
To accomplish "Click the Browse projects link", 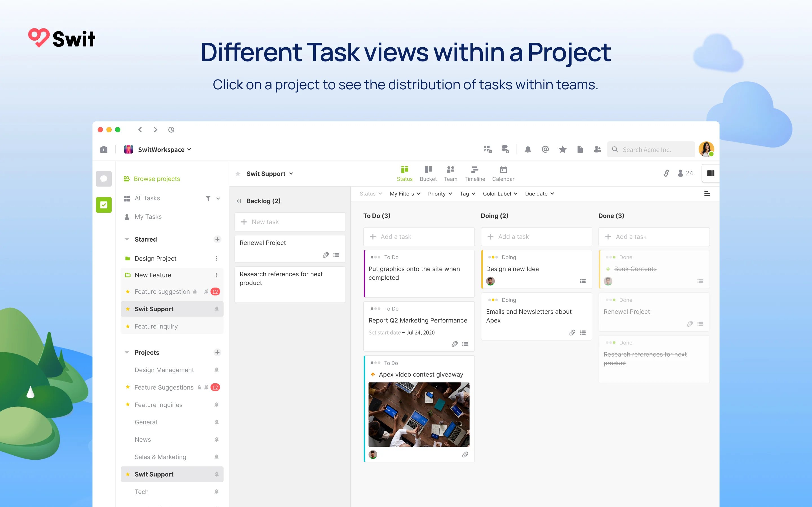I will click(156, 178).
